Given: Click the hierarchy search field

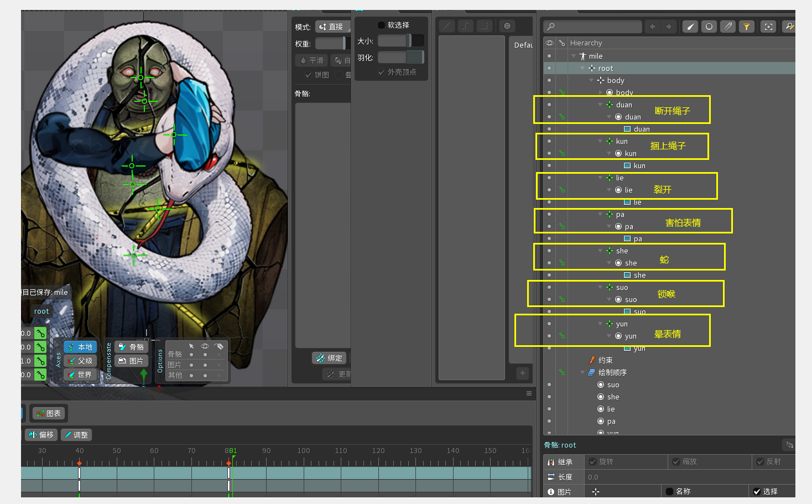Looking at the screenshot, I should pos(593,27).
